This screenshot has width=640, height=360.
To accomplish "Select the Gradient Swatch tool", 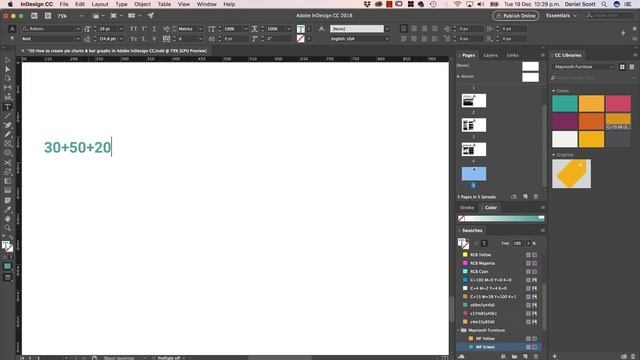I will (7, 181).
